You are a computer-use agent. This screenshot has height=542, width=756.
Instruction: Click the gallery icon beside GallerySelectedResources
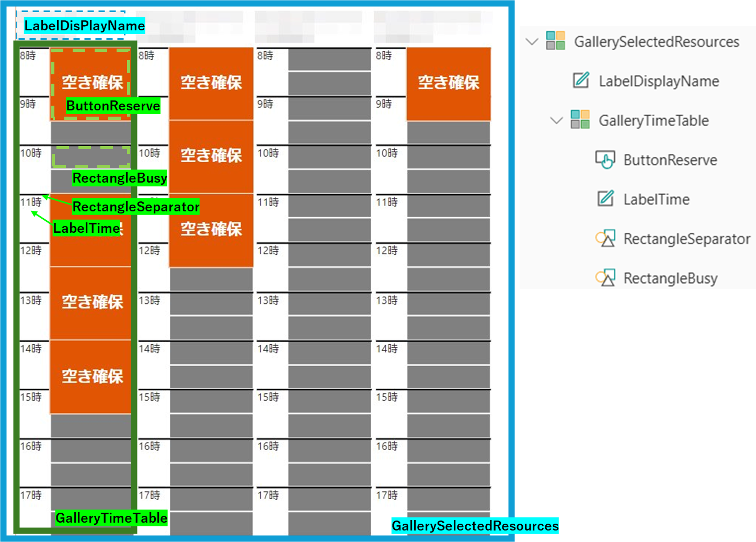pos(555,40)
